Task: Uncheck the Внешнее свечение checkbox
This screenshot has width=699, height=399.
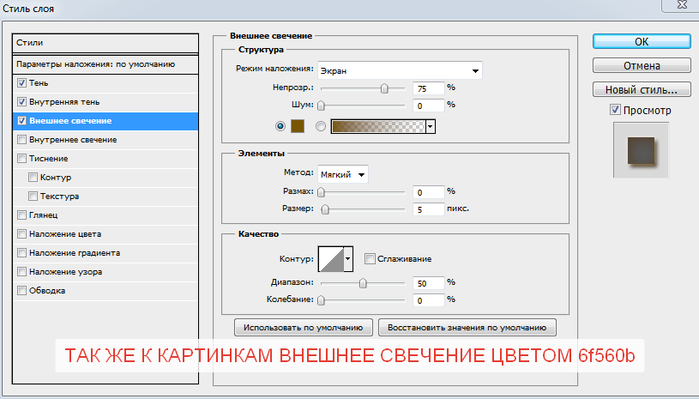Action: tap(22, 121)
